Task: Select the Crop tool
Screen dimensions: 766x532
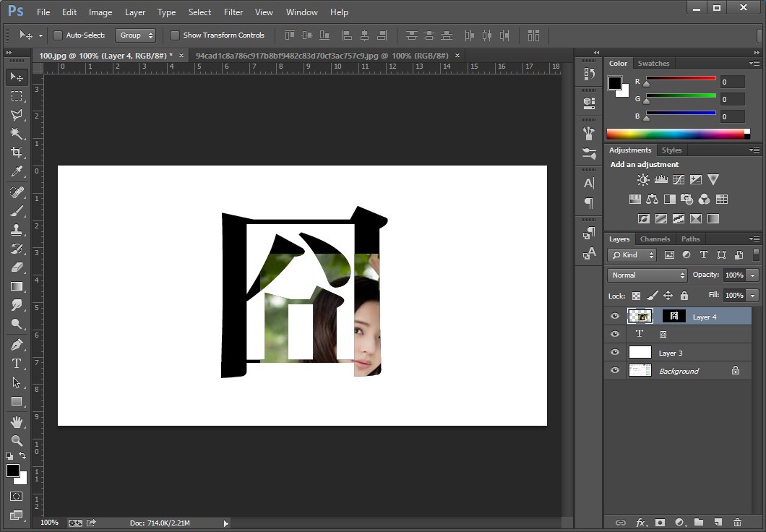Action: (x=17, y=153)
